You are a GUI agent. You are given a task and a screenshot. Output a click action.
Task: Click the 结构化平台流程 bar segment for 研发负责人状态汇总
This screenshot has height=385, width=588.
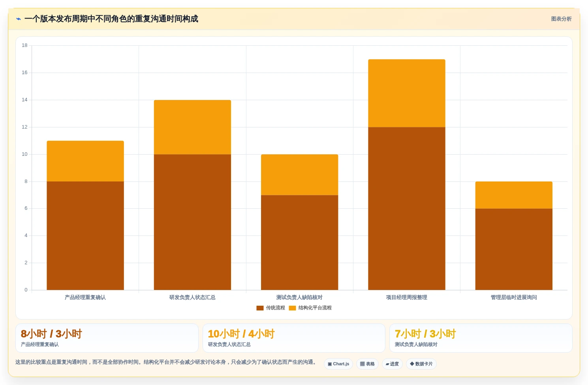(192, 127)
